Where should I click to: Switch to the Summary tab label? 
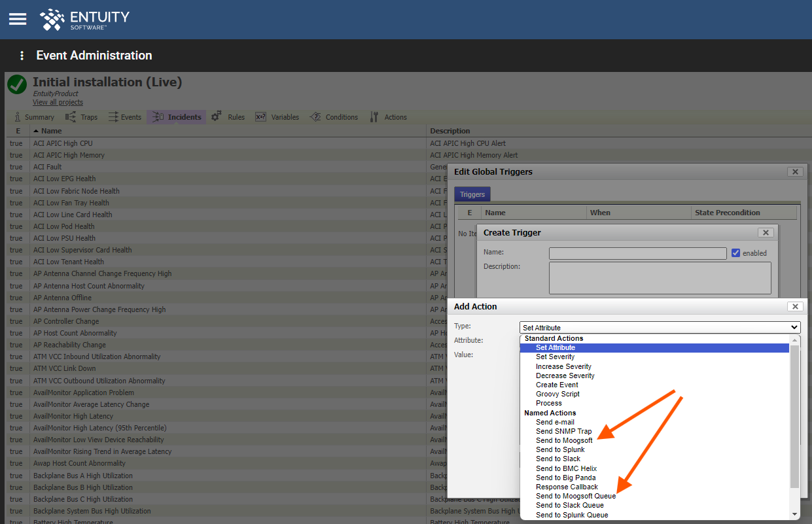point(39,117)
